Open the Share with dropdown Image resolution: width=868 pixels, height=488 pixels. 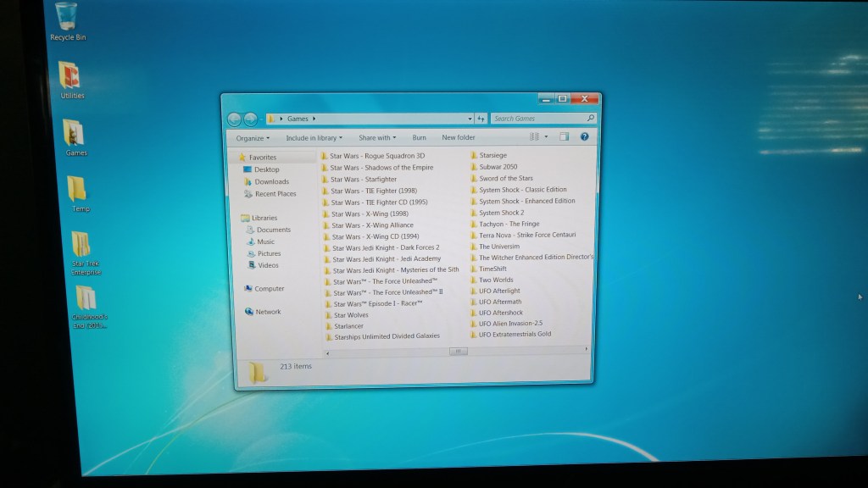point(377,137)
